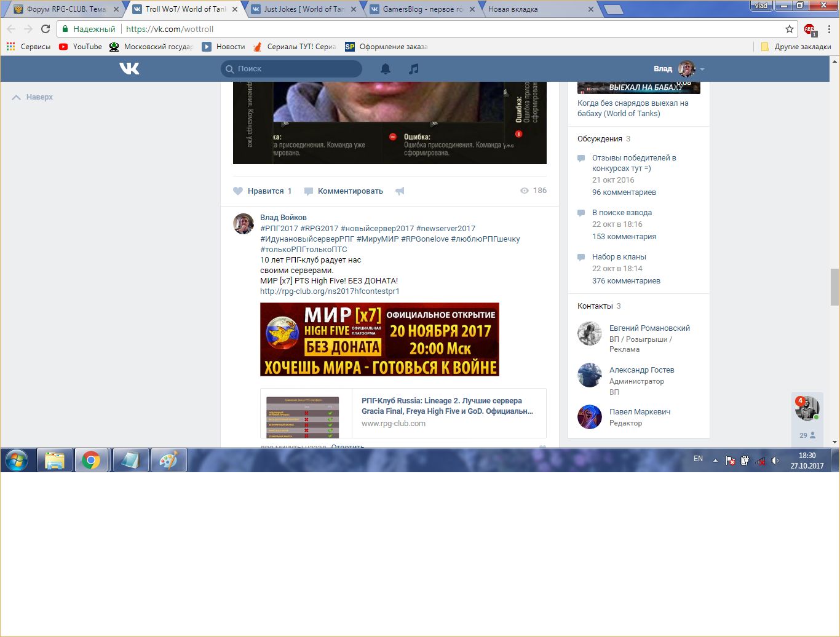Open the Chrome menu with three dots
The height and width of the screenshot is (637, 840).
(829, 29)
